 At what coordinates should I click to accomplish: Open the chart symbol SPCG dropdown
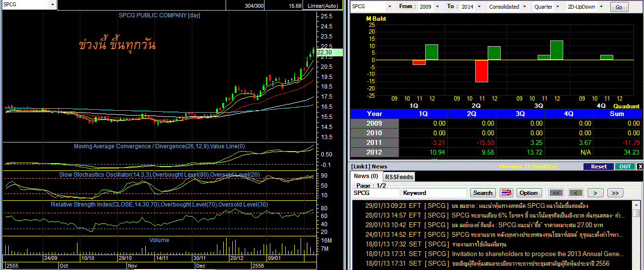pyautogui.click(x=52, y=5)
